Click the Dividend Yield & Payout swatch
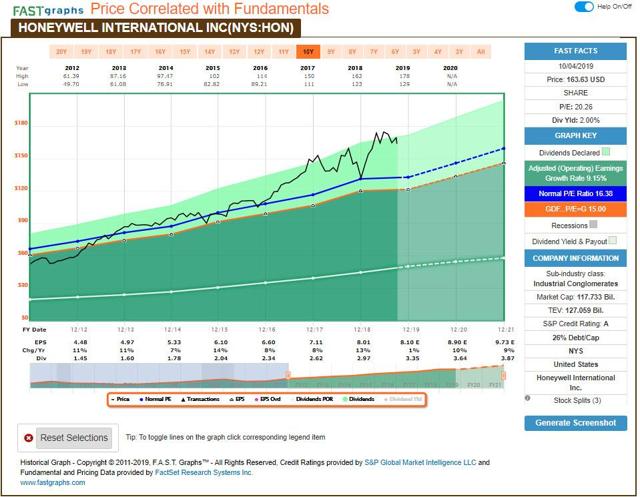Viewport: 640px width, 497px height. (612, 240)
